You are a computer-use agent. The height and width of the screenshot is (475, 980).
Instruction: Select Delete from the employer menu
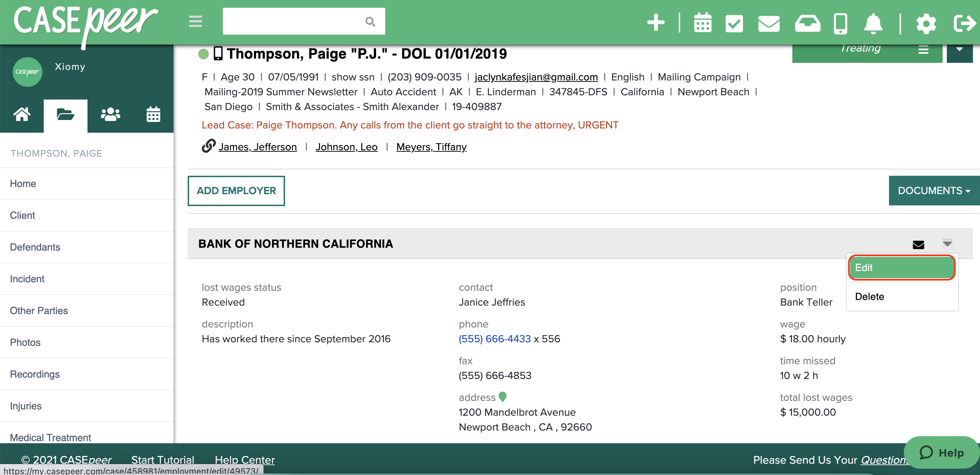(870, 296)
